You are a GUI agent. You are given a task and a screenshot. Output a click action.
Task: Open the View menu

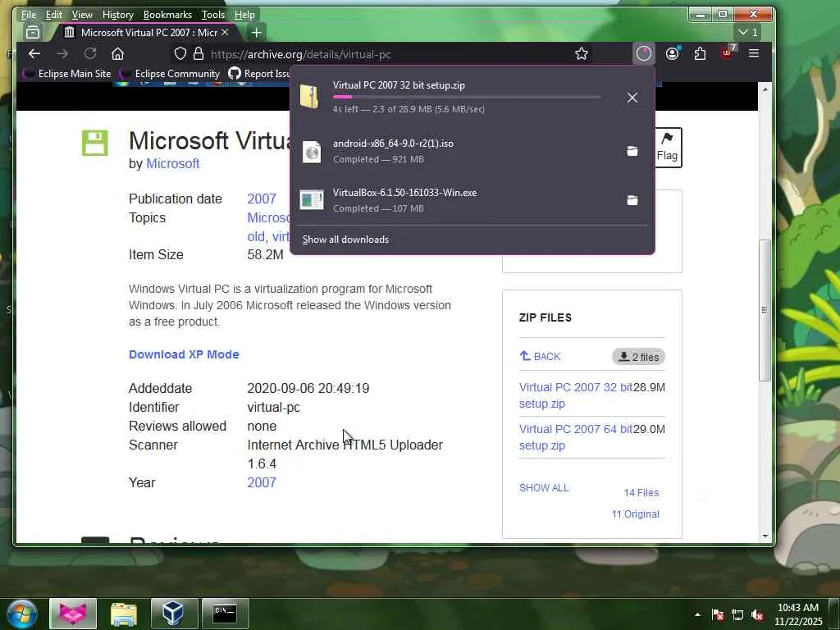[x=82, y=15]
